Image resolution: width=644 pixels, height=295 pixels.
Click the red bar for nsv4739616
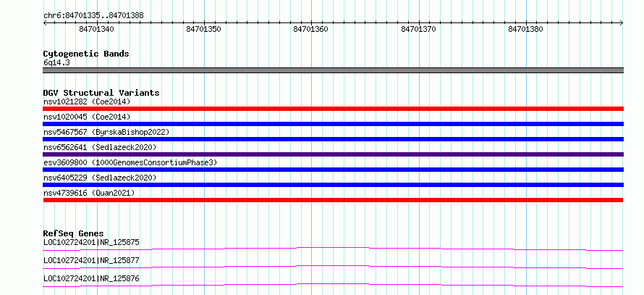click(333, 200)
